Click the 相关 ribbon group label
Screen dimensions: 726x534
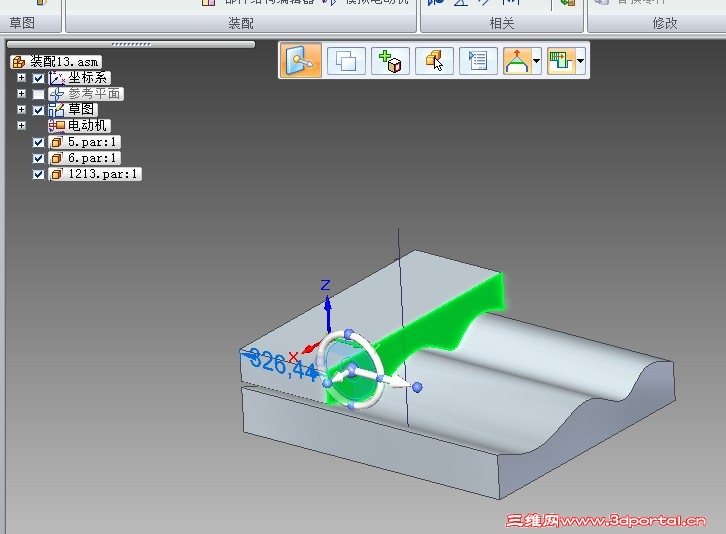tap(502, 23)
